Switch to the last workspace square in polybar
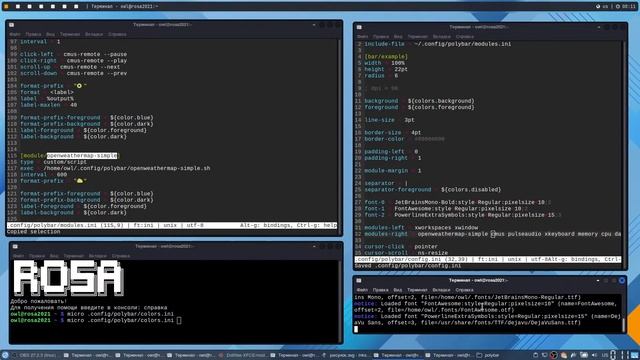 (x=76, y=7)
